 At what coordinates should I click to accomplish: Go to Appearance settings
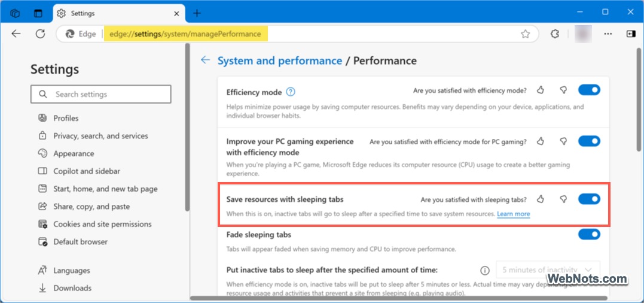click(74, 153)
